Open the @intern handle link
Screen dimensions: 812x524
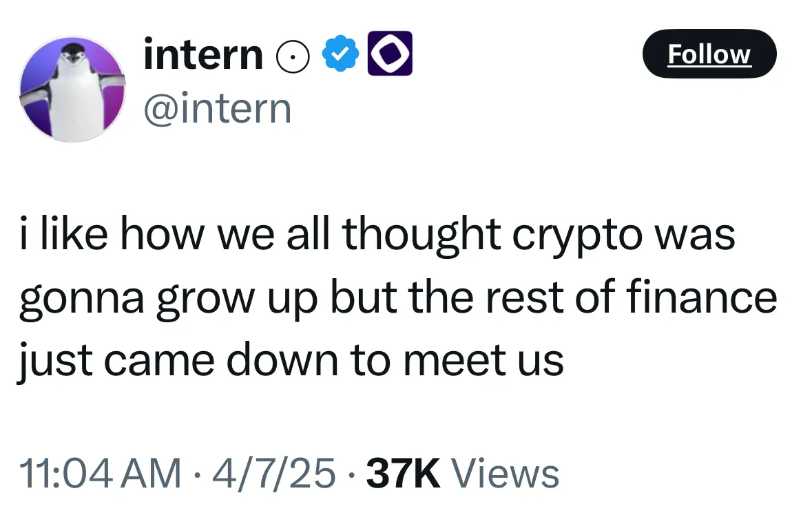click(217, 108)
